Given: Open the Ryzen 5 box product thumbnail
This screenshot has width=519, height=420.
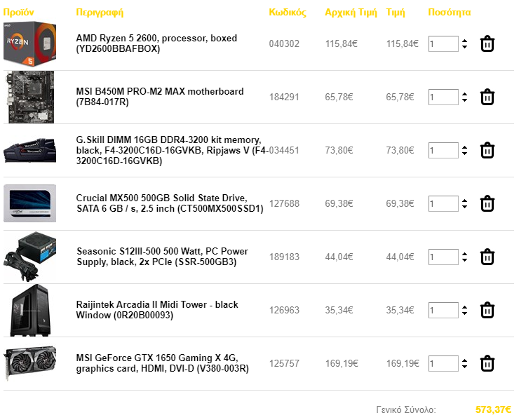Looking at the screenshot, I should tap(29, 43).
